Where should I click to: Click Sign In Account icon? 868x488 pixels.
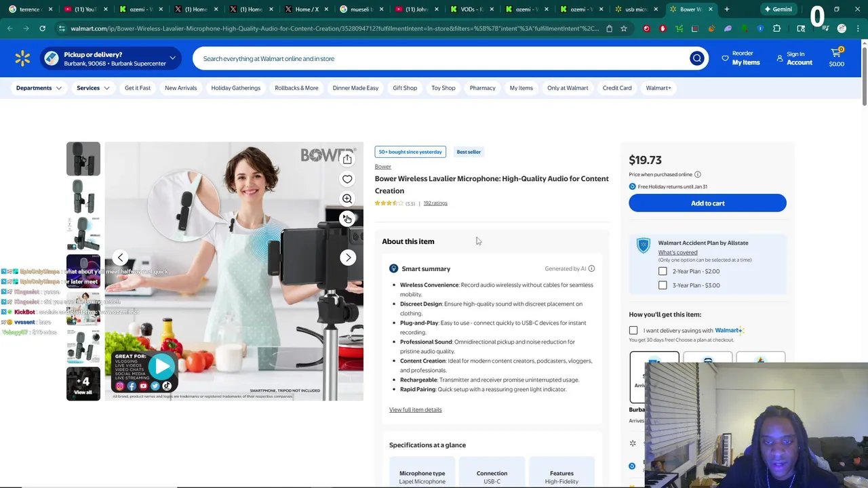coord(780,58)
